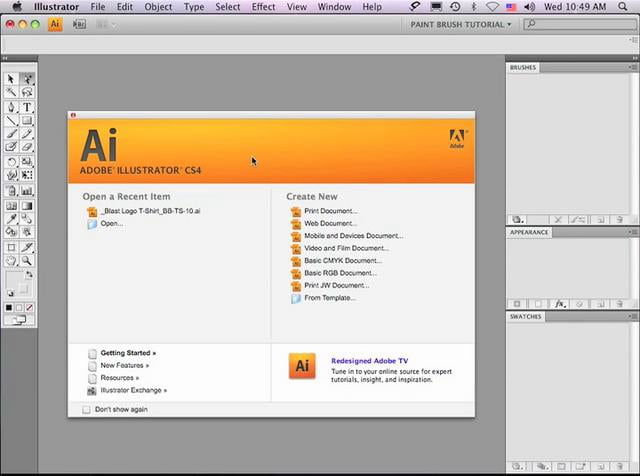This screenshot has height=476, width=640.
Task: Open the Window menu
Action: coord(334,7)
